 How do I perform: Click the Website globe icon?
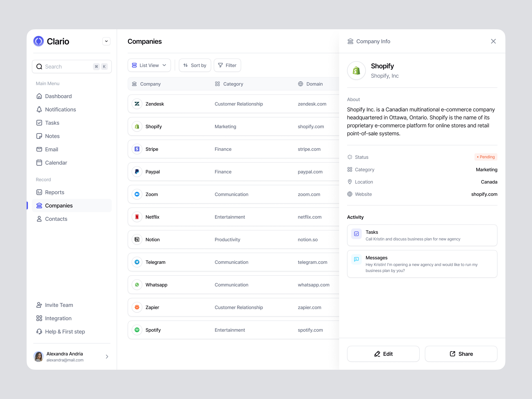(x=350, y=194)
